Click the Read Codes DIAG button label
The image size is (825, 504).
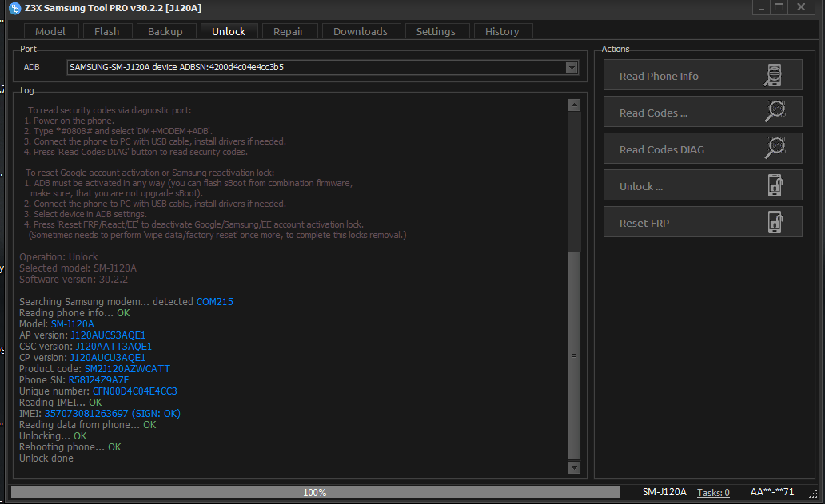click(662, 150)
